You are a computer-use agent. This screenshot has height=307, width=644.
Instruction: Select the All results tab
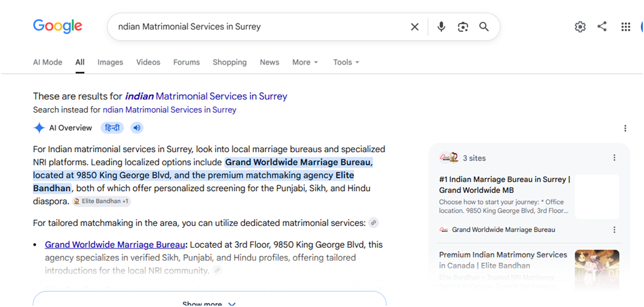80,62
